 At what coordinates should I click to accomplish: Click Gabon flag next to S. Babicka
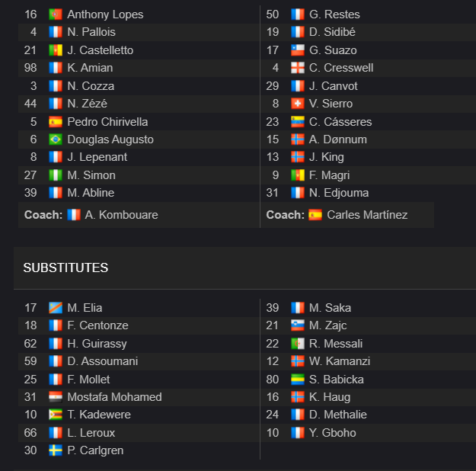(x=297, y=380)
